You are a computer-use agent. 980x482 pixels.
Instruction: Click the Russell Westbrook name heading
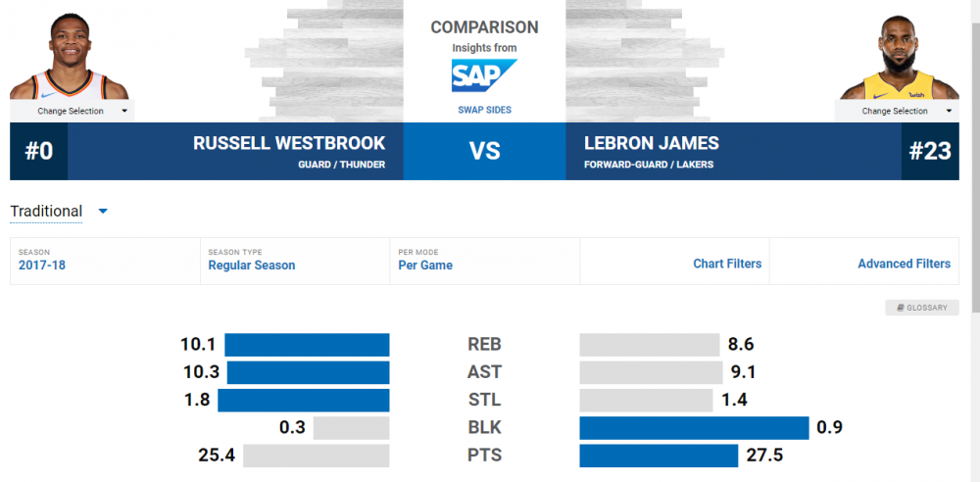click(x=289, y=143)
